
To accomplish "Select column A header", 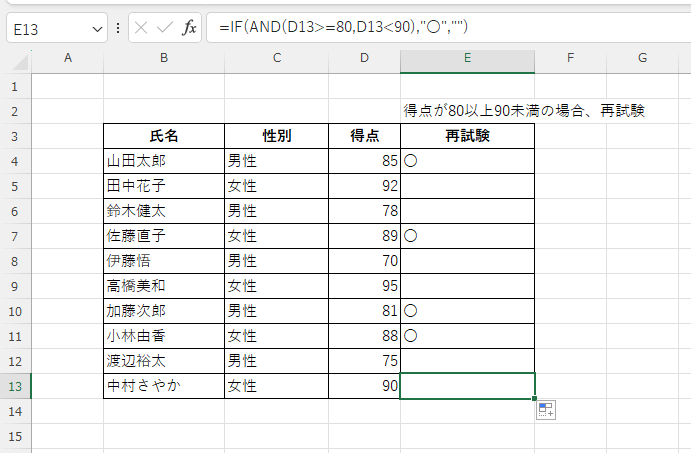I will tap(67, 58).
